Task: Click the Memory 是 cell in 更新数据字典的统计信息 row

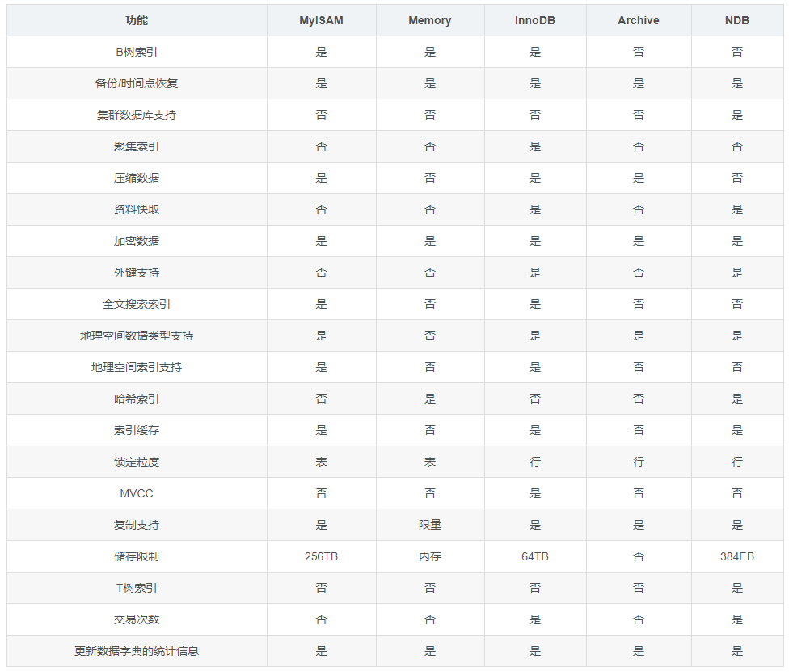Action: pyautogui.click(x=430, y=651)
